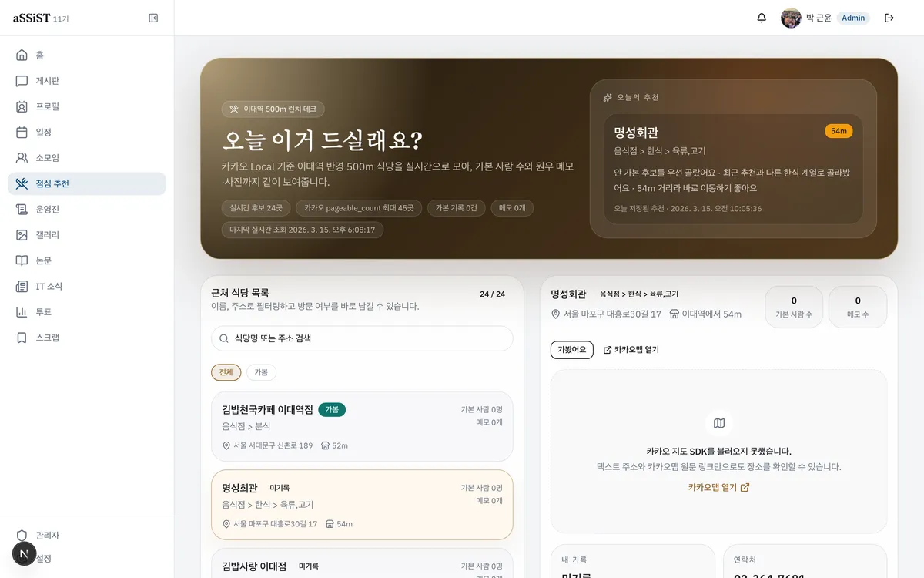Open 카카오맵 열기 link under map error
This screenshot has width=924, height=578.
(718, 487)
